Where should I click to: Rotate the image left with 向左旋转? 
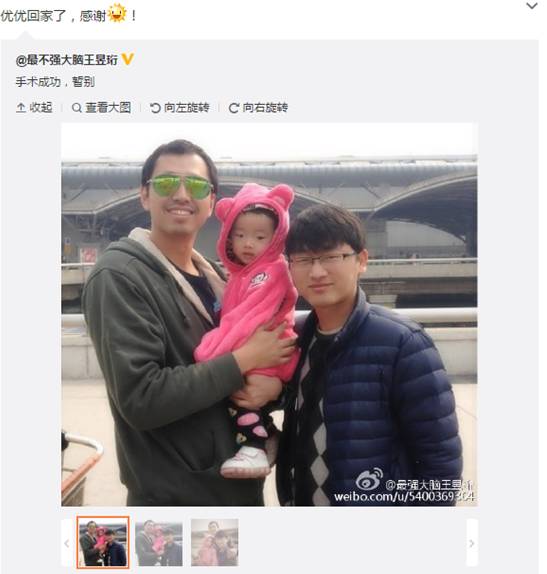coord(187,108)
